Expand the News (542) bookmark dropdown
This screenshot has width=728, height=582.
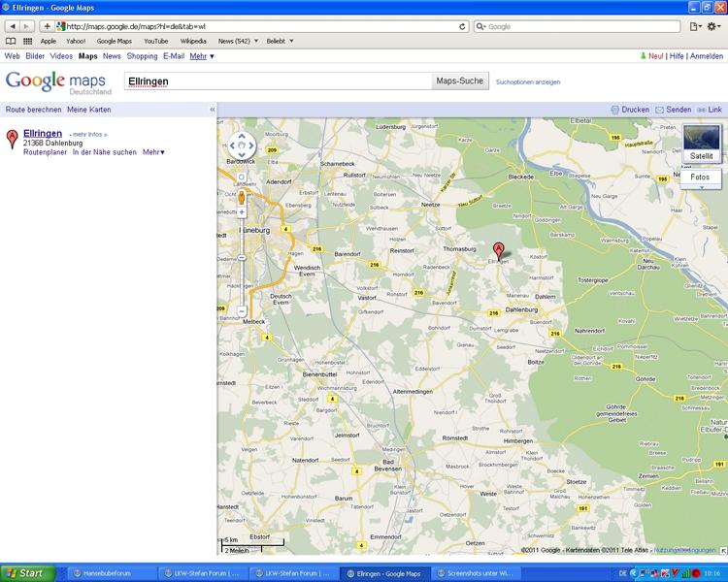(x=238, y=41)
